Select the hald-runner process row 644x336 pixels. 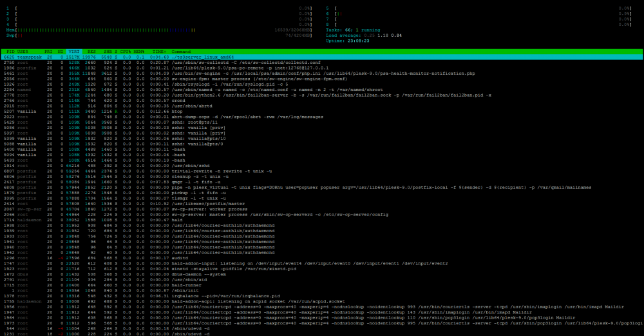(x=322, y=285)
